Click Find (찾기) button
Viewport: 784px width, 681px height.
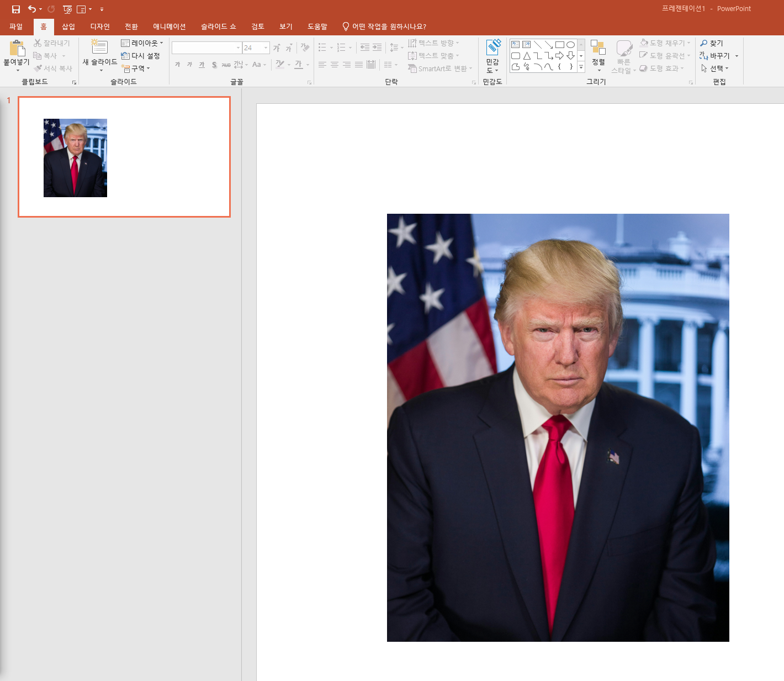711,43
